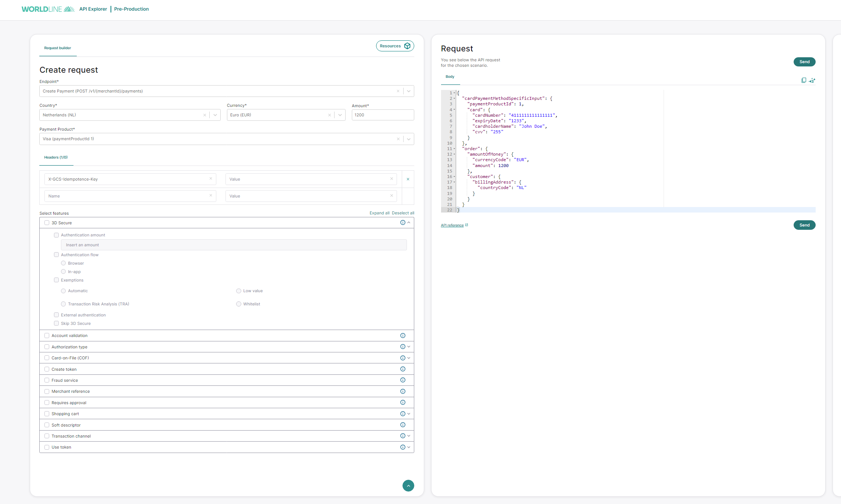Select the Browser radio option
Image resolution: width=841 pixels, height=504 pixels.
[x=64, y=263]
